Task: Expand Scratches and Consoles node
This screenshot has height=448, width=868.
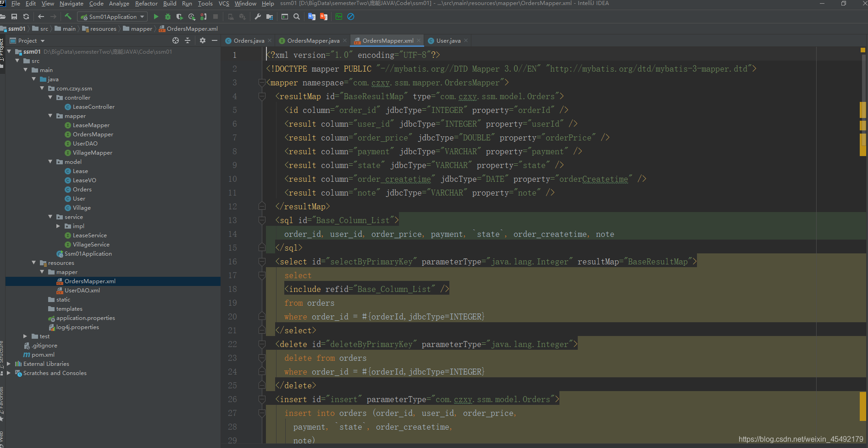Action: click(x=9, y=373)
